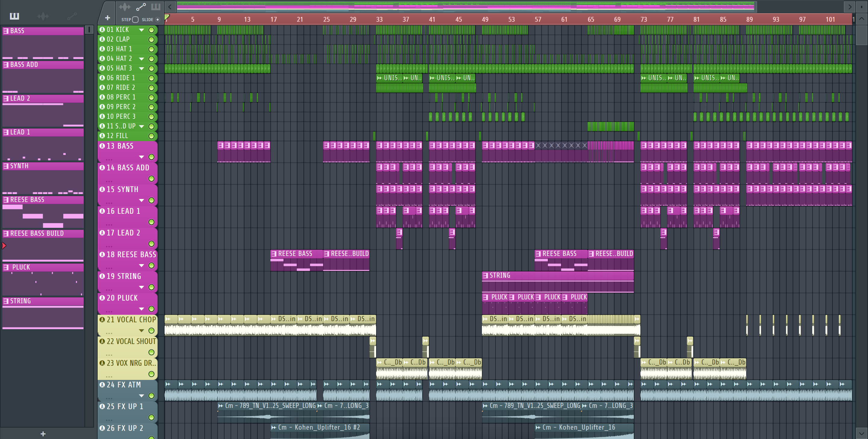
Task: Click the 16 LEAD 1 track A icon
Action: [102, 211]
